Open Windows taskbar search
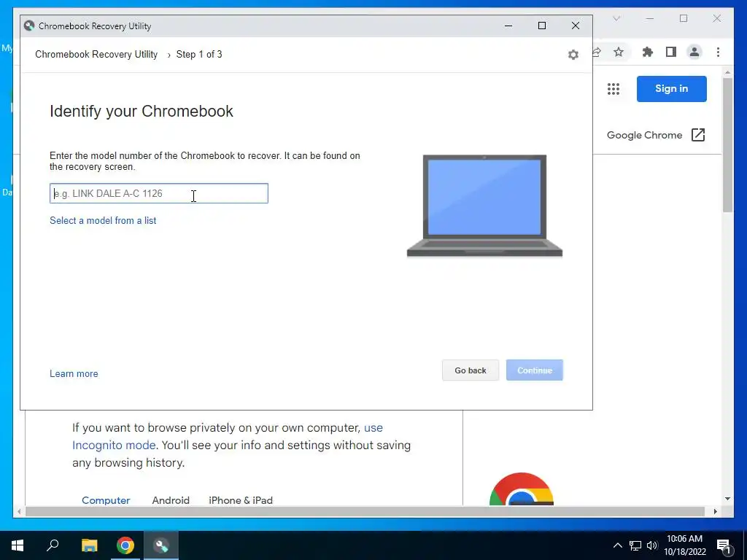This screenshot has height=560, width=747. click(x=53, y=545)
